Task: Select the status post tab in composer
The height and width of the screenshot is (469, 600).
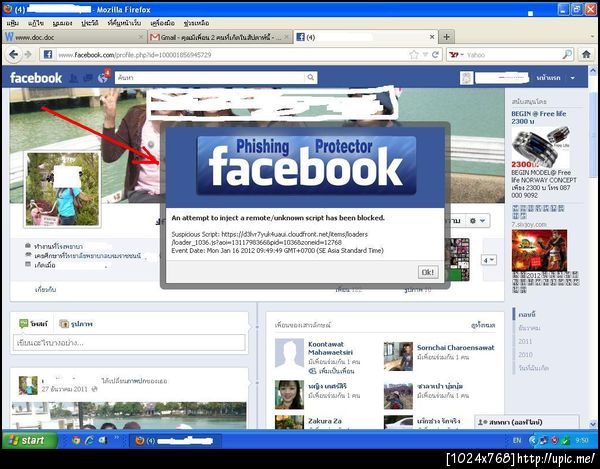Action: tap(34, 324)
